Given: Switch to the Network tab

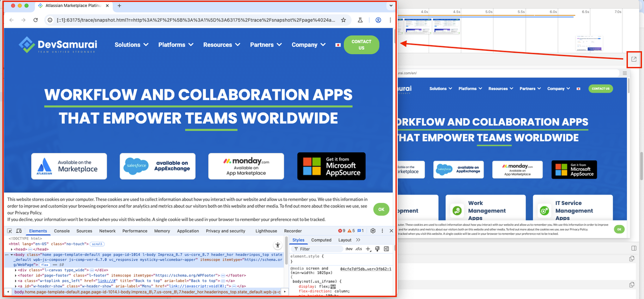Looking at the screenshot, I should coord(107,231).
